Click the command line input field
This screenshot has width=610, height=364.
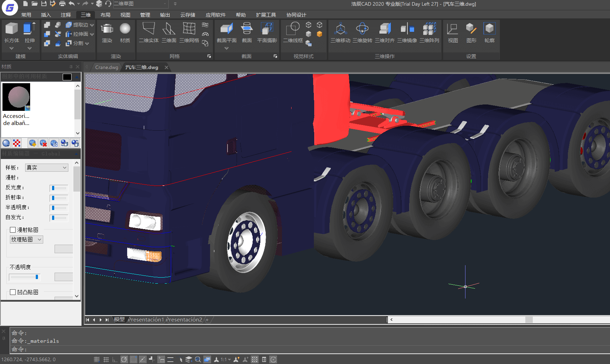pyautogui.click(x=310, y=349)
